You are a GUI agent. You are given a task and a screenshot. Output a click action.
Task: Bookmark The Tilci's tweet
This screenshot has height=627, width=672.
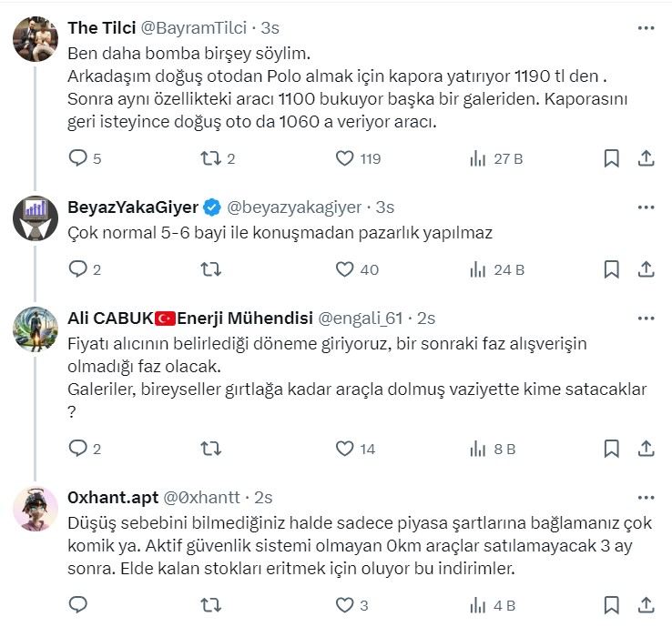tap(612, 158)
